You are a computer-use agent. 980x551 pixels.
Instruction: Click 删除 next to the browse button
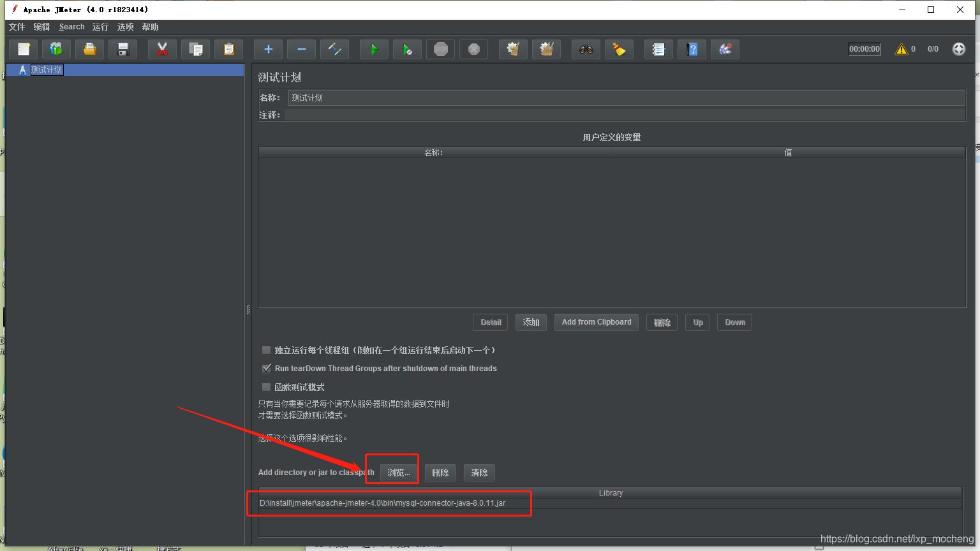coord(440,473)
